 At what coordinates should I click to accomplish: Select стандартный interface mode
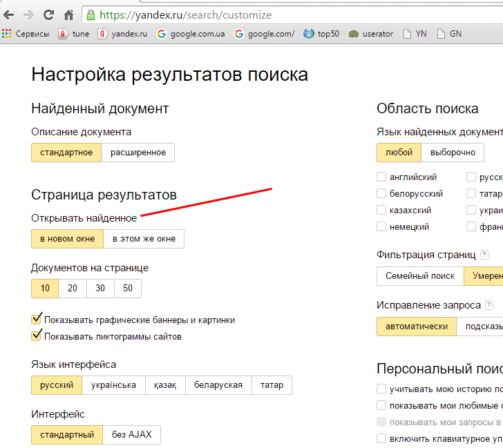pos(67,435)
